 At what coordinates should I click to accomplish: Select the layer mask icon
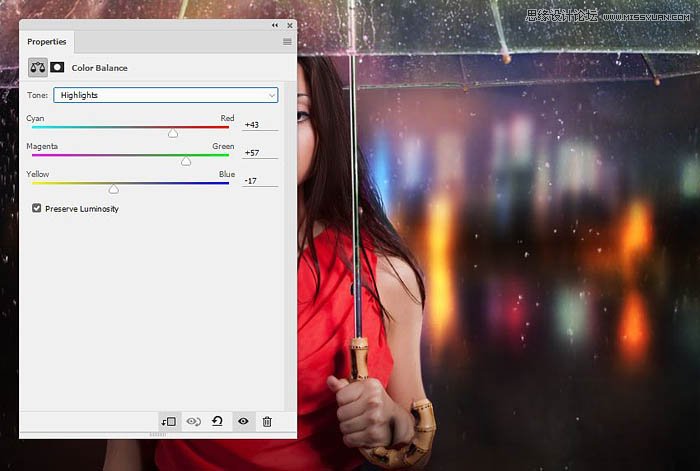57,68
